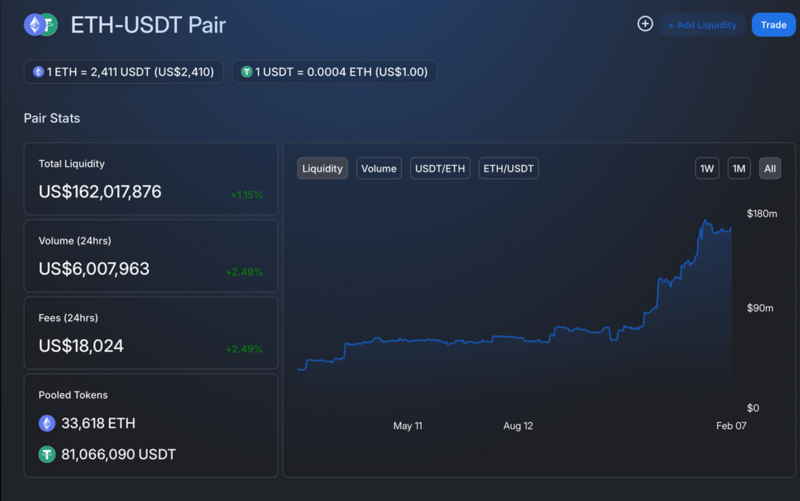Set chart range to 1M

pos(739,168)
